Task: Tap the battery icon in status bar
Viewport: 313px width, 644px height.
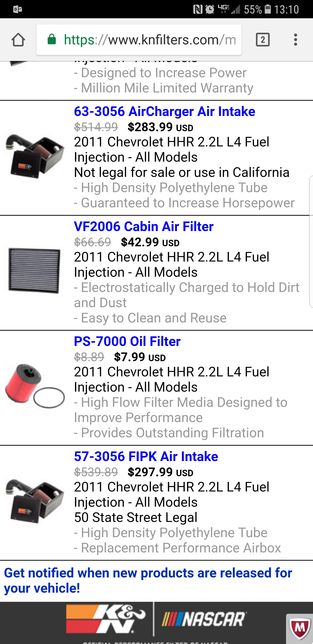Action: (268, 9)
